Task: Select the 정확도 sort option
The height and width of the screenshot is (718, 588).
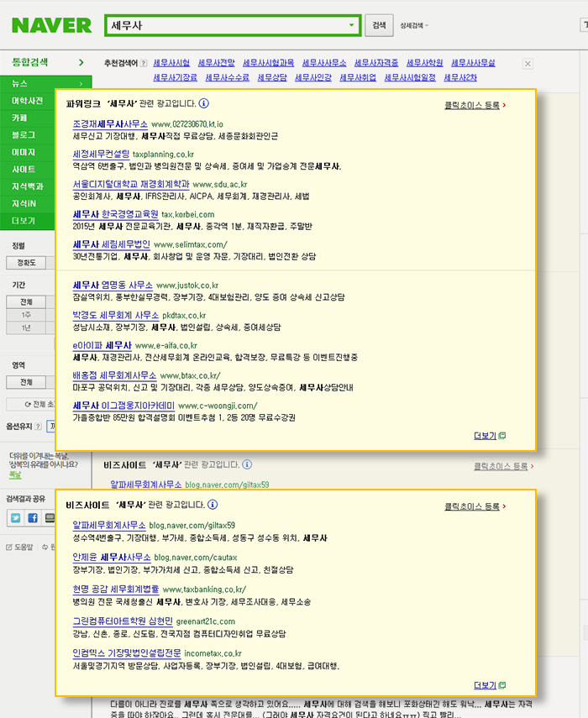Action: [26, 263]
